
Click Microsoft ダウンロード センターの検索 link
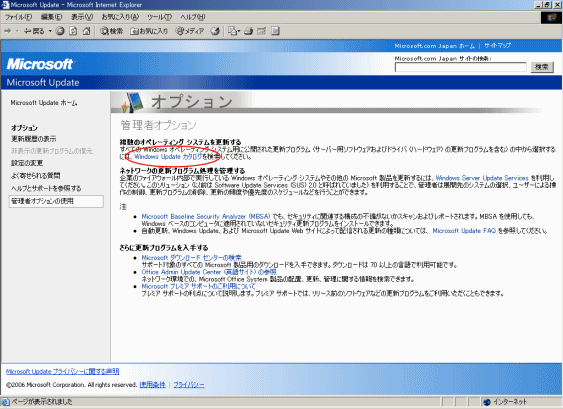pyautogui.click(x=191, y=258)
